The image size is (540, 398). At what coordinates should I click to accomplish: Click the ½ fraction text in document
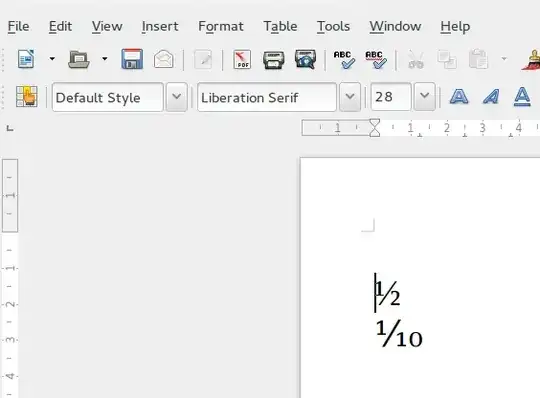coord(388,294)
